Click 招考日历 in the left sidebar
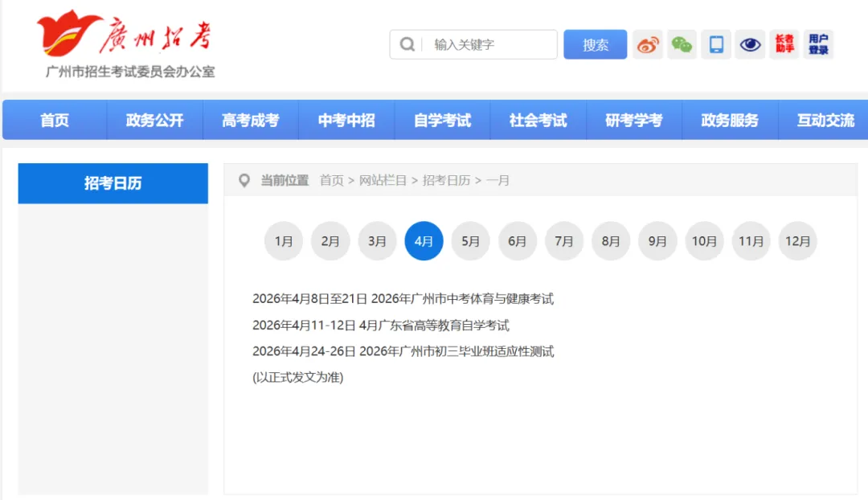 pyautogui.click(x=113, y=183)
